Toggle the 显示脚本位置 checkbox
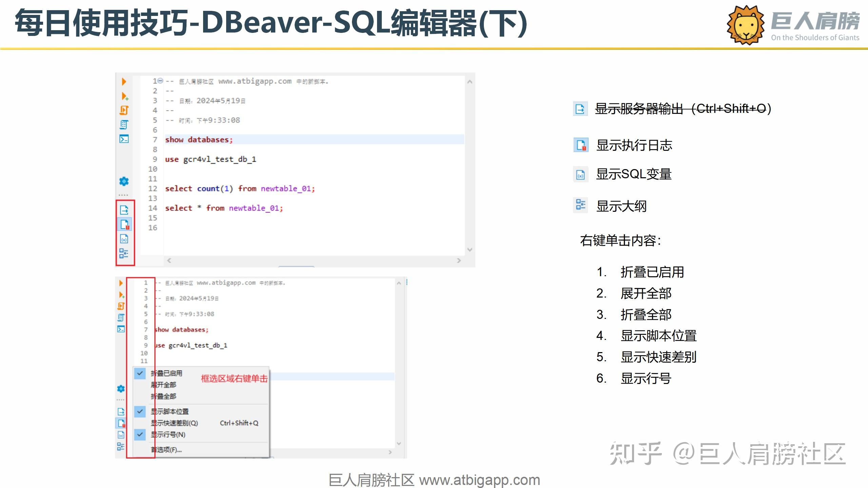The height and width of the screenshot is (488, 868). (170, 411)
